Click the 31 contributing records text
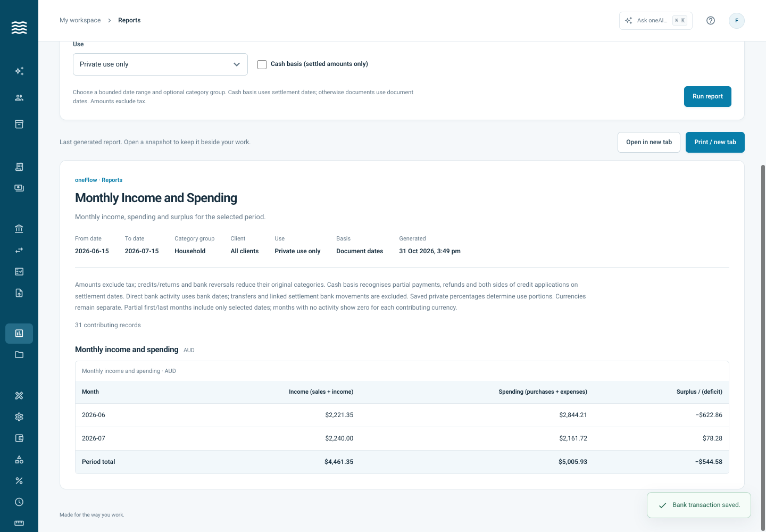 (x=108, y=325)
